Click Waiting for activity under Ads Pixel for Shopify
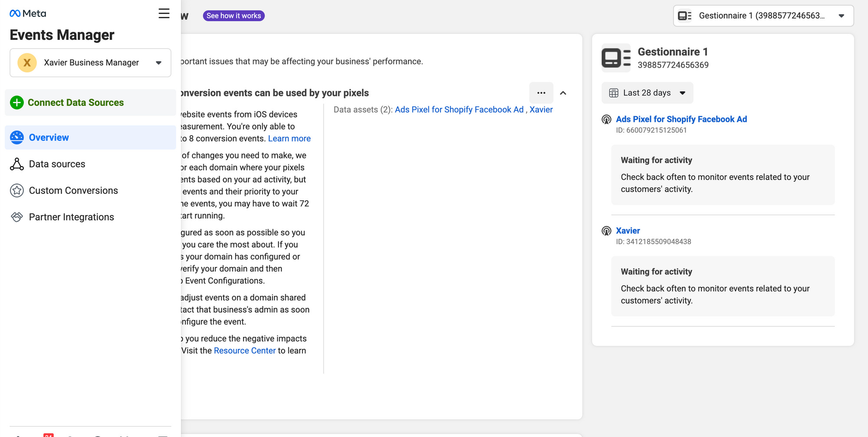 pyautogui.click(x=656, y=160)
